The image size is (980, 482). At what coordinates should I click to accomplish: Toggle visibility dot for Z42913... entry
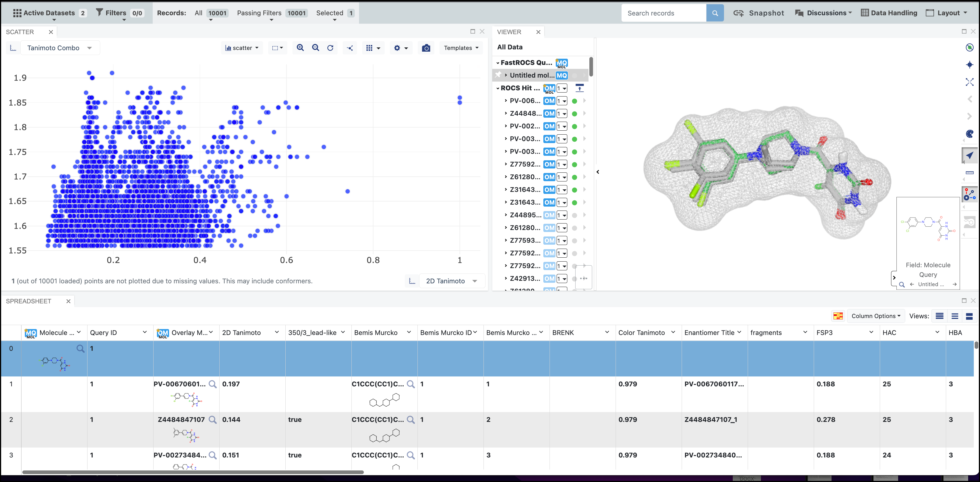574,279
